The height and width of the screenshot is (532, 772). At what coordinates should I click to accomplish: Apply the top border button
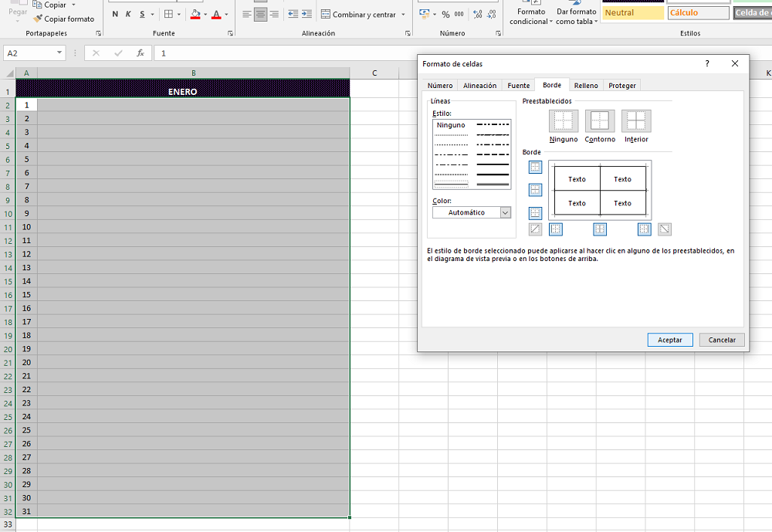[535, 167]
